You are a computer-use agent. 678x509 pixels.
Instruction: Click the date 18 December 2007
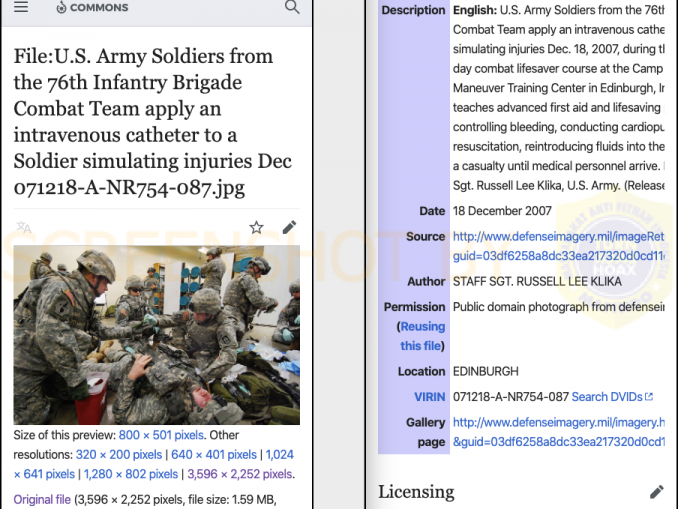pyautogui.click(x=502, y=211)
